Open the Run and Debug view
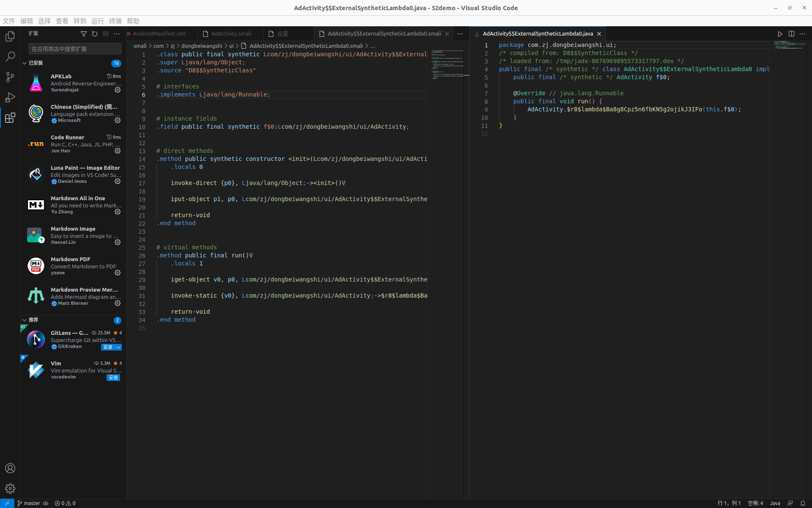The image size is (812, 508). click(10, 97)
